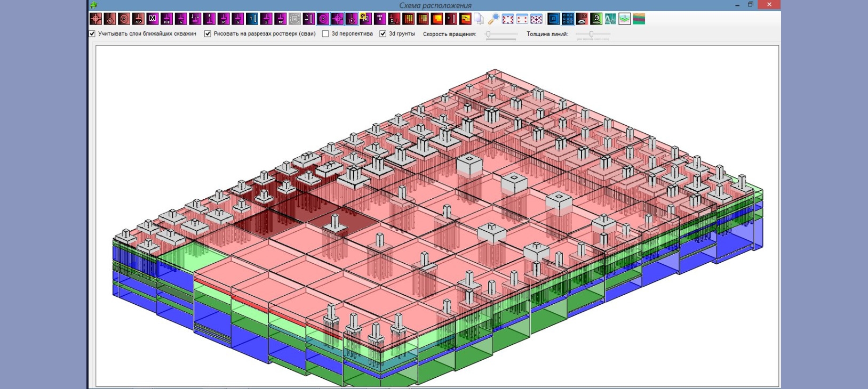The width and height of the screenshot is (868, 389).
Task: Click the 'Скорость вращения' slider
Action: [x=501, y=34]
